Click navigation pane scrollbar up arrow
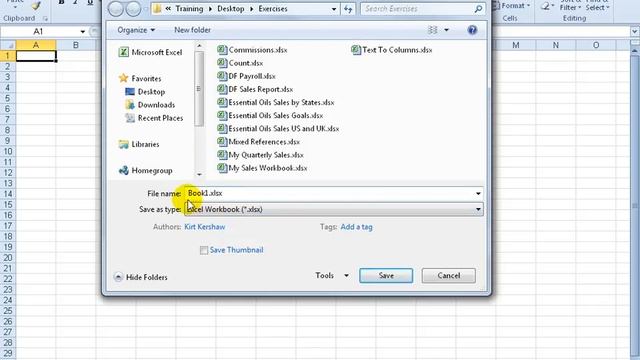Image resolution: width=640 pixels, height=360 pixels. pos(199,46)
